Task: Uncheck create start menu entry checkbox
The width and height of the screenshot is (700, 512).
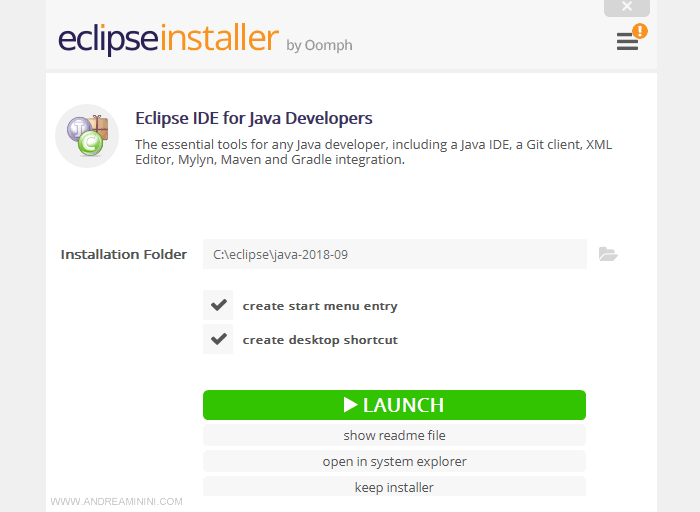Action: [218, 306]
